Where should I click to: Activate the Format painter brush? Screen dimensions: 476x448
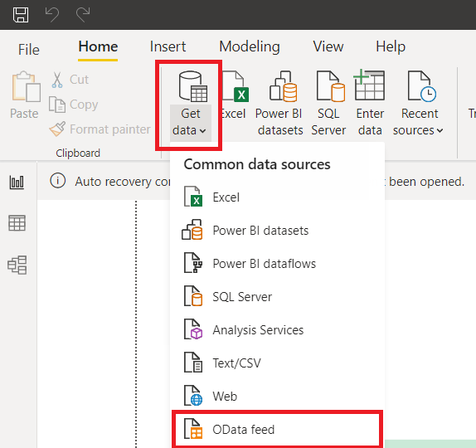[x=100, y=129]
